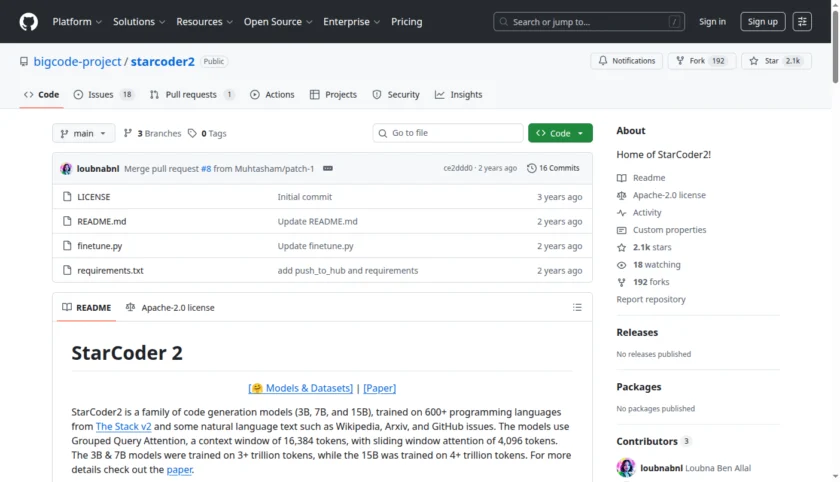Open the bigcode-project organization link
This screenshot has height=482, width=840.
tap(77, 62)
